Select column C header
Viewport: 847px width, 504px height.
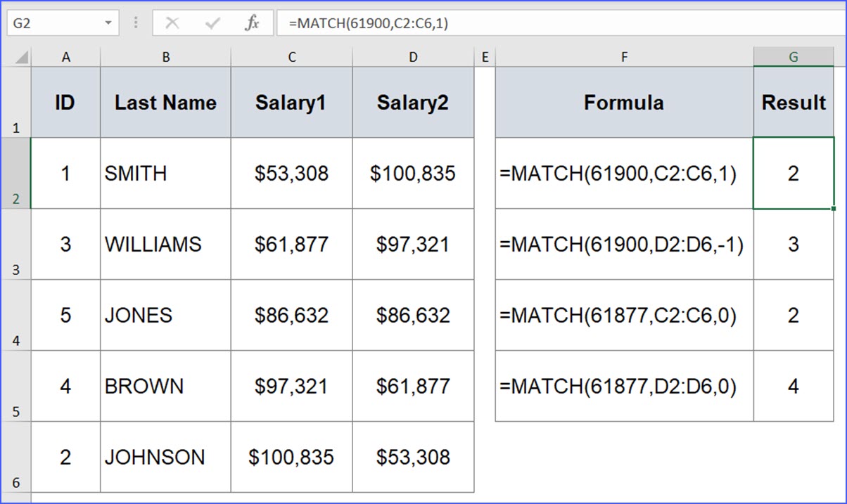[x=291, y=56]
